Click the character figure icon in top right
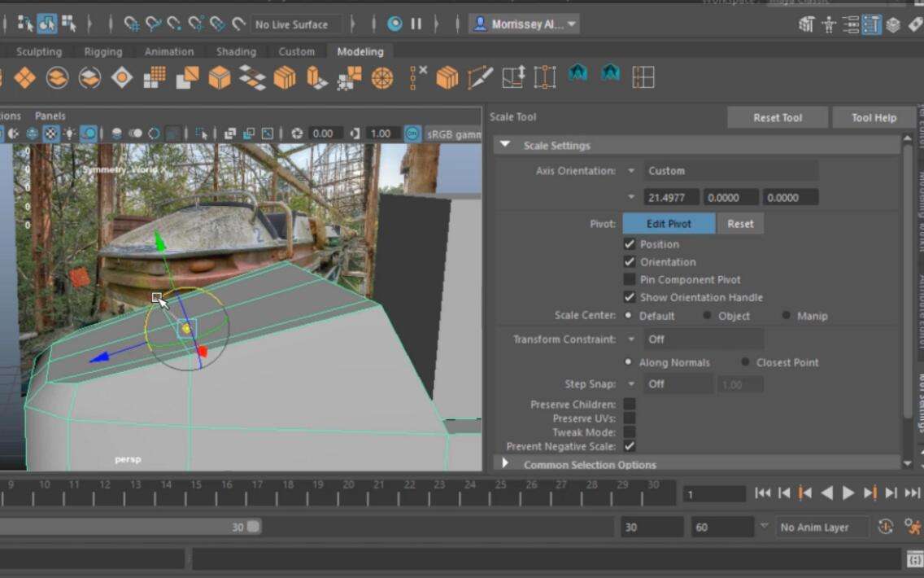Viewport: 924px width, 578px height. (829, 24)
